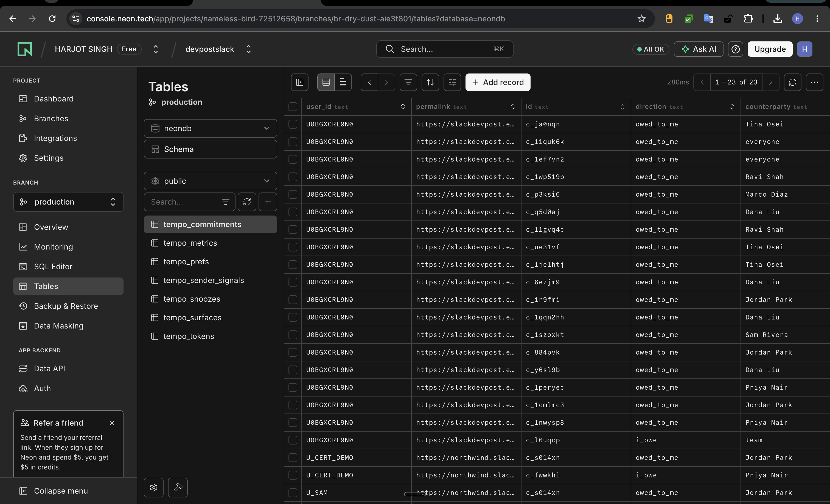Go to previous page of records

point(702,82)
